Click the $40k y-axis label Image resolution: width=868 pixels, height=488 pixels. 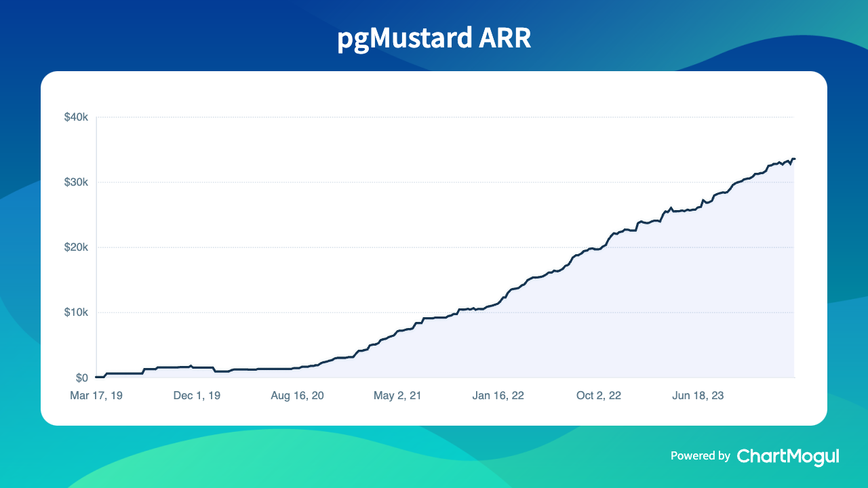(x=76, y=117)
